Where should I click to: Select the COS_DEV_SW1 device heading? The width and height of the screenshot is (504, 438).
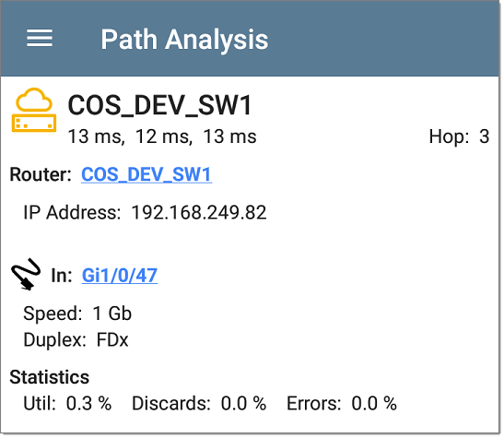point(159,105)
